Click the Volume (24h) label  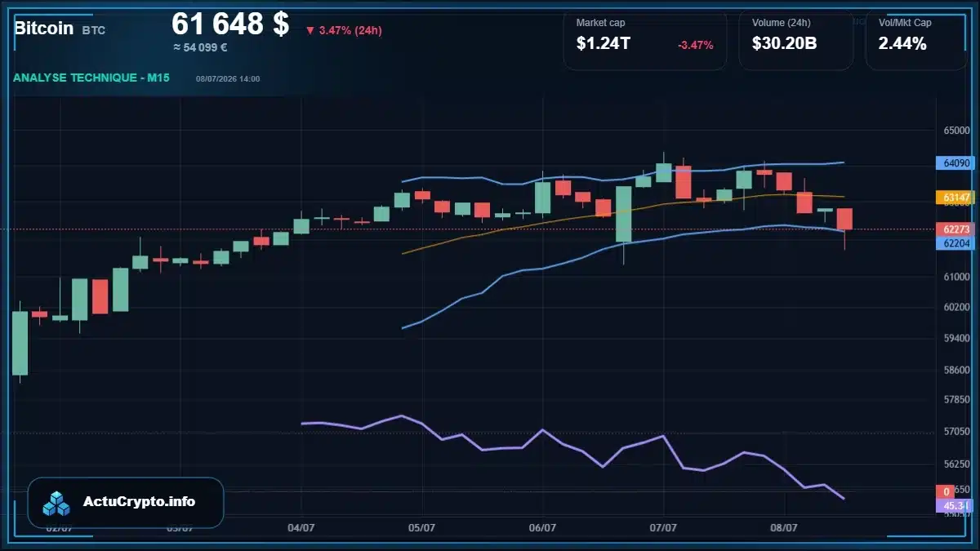(782, 23)
